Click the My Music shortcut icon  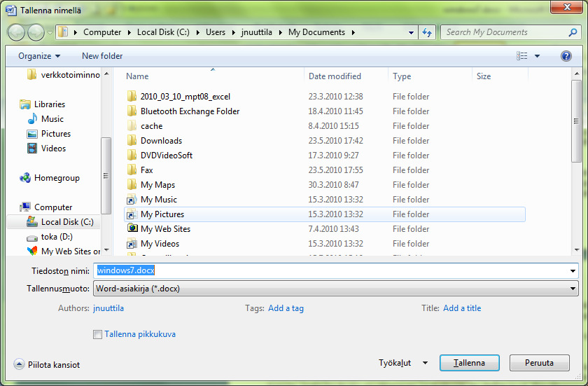pos(132,199)
